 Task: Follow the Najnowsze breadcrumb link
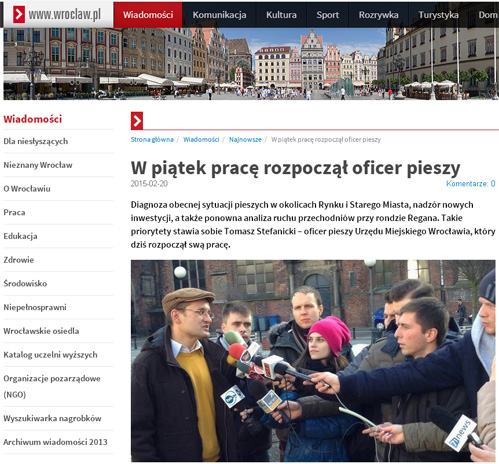pyautogui.click(x=245, y=139)
